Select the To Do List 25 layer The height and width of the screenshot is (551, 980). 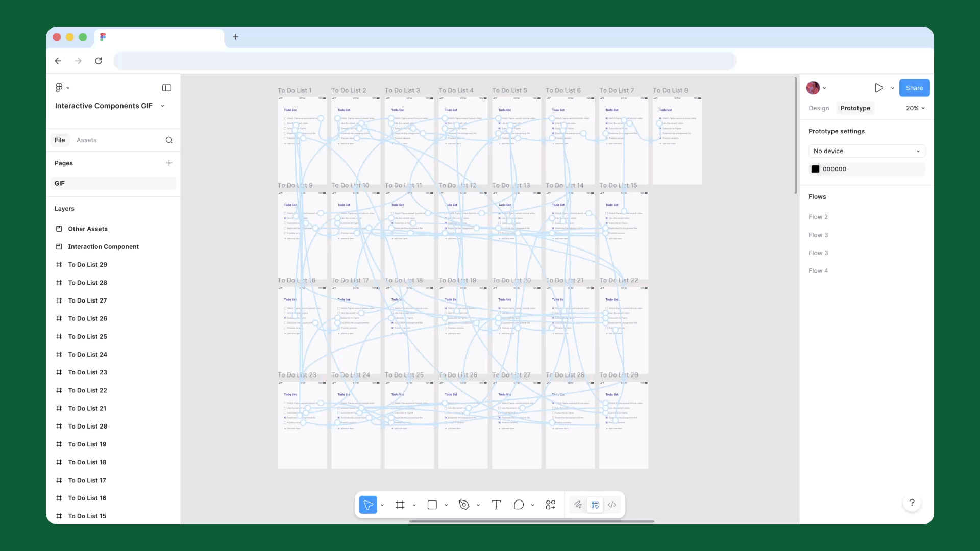87,336
